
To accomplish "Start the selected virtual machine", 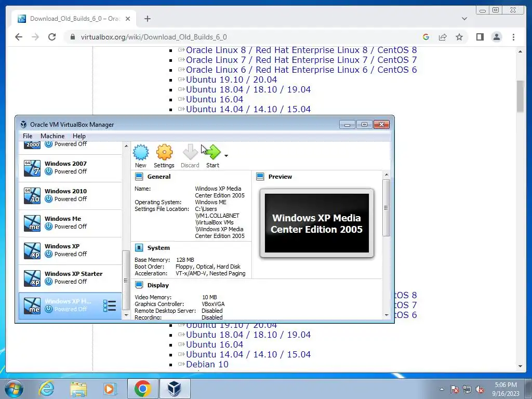I will 212,152.
